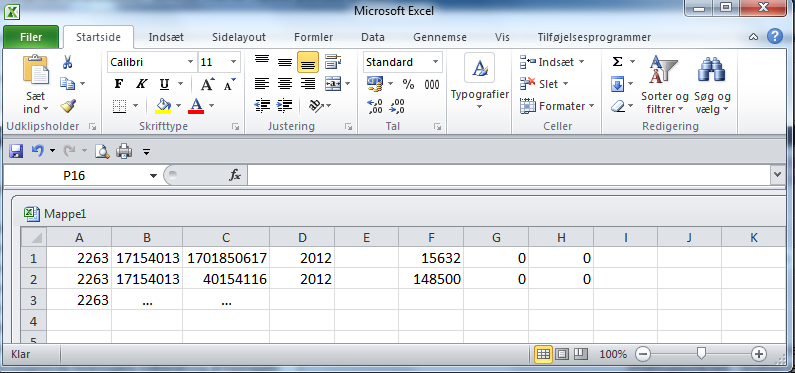Screen dimensions: 795x373
Task: Toggle align text right
Action: tap(308, 84)
